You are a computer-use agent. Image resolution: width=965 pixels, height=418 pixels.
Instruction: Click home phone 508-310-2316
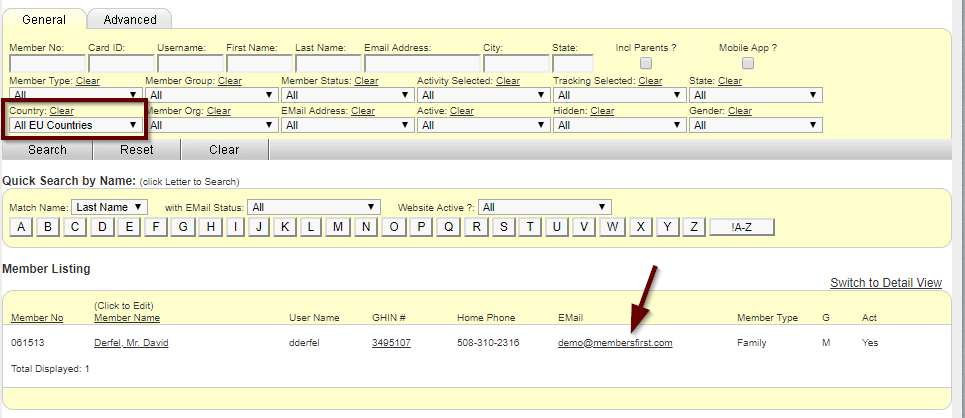(x=488, y=343)
